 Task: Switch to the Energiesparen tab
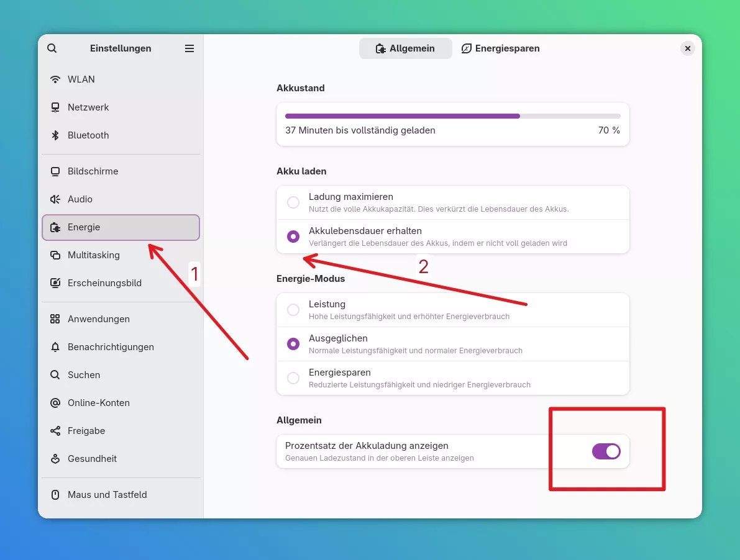click(501, 48)
